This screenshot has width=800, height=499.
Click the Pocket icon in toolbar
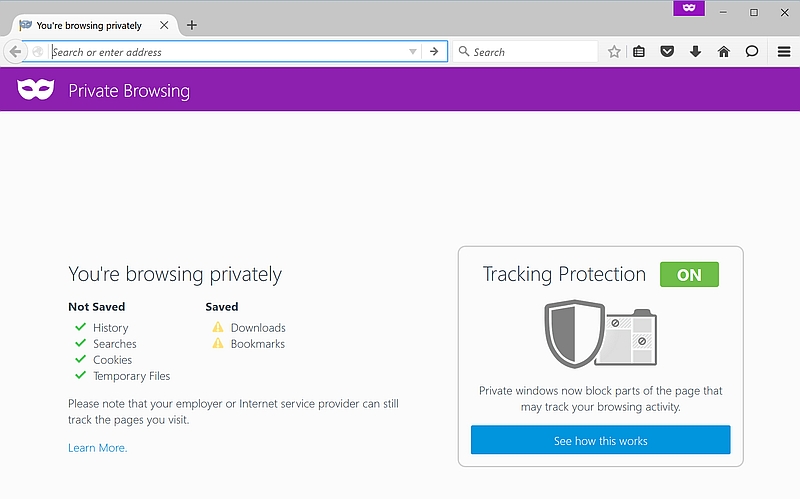click(x=667, y=52)
